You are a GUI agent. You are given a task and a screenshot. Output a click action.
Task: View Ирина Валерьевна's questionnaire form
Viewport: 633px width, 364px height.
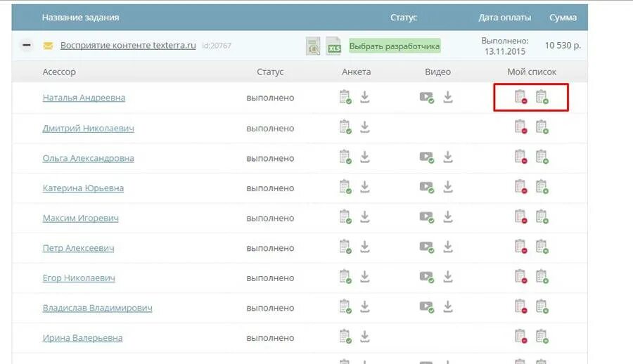[345, 336]
